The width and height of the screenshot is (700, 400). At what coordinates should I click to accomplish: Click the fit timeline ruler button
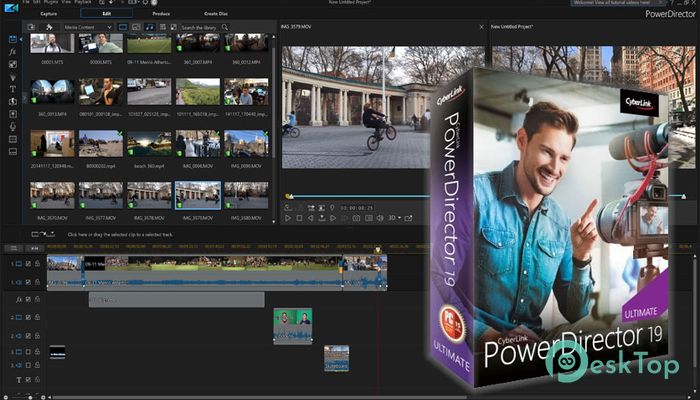pos(35,248)
